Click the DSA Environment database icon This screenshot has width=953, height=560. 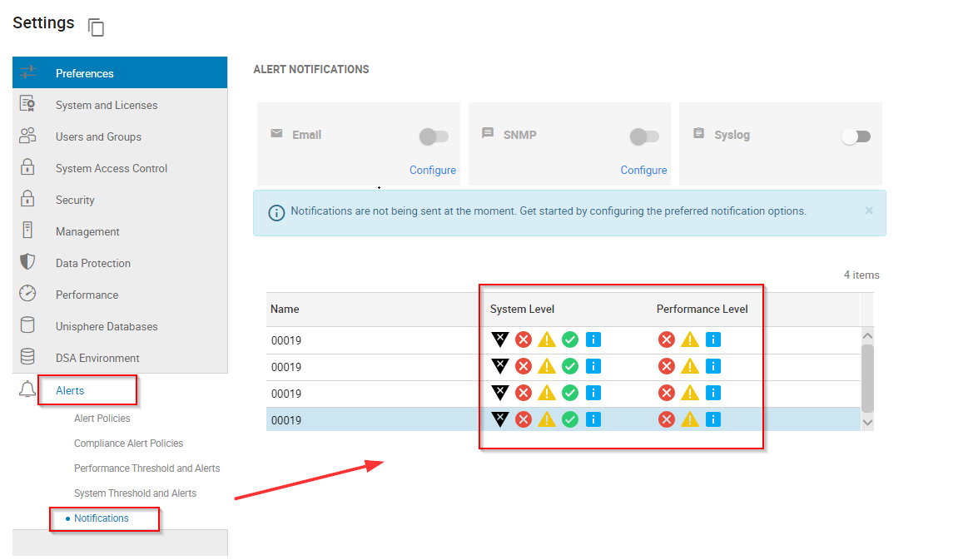point(27,356)
